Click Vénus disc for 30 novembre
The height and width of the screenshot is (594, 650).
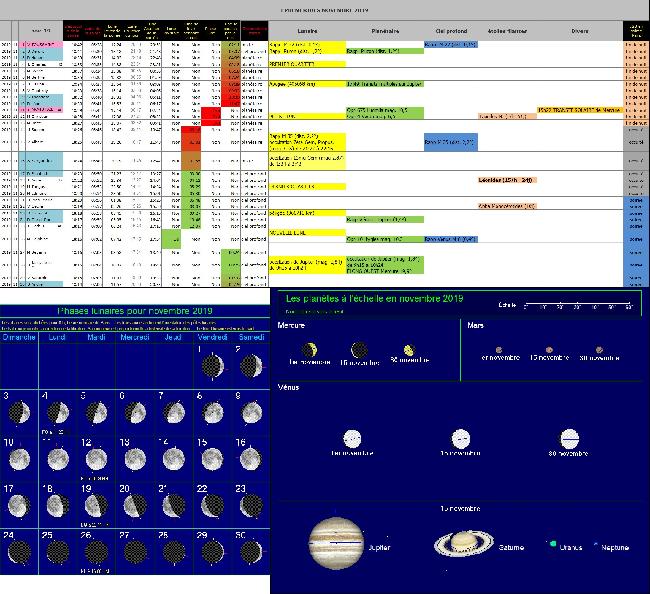570,439
